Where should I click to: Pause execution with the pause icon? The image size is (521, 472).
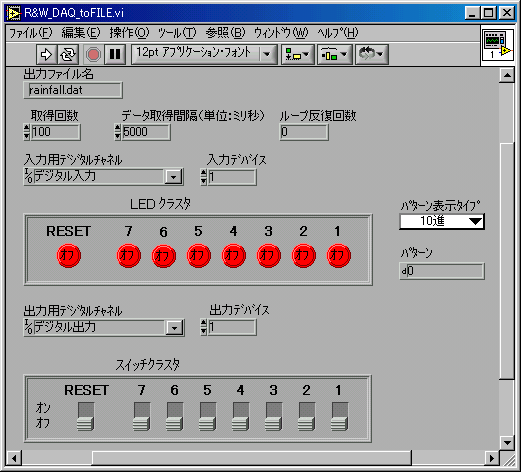tap(115, 54)
